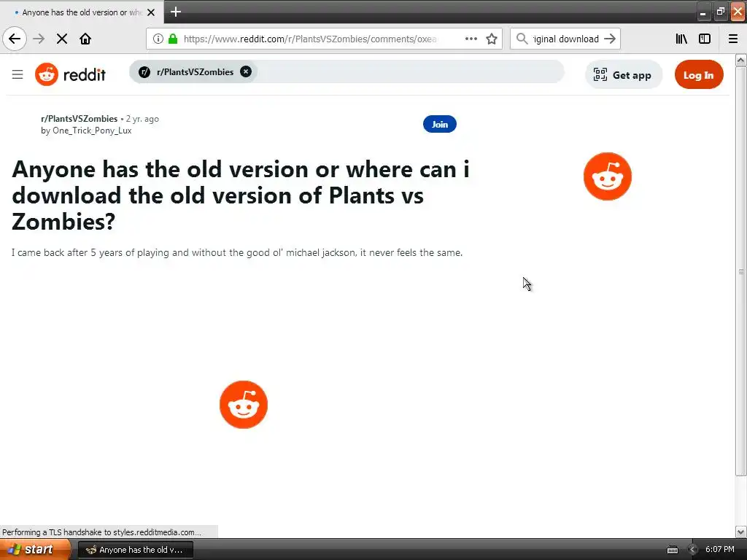
Task: Click Get app button
Action: coord(623,75)
